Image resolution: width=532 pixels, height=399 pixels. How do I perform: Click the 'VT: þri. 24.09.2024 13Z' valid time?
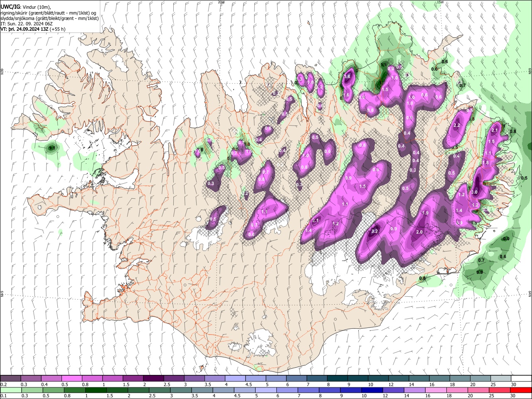pyautogui.click(x=24, y=29)
